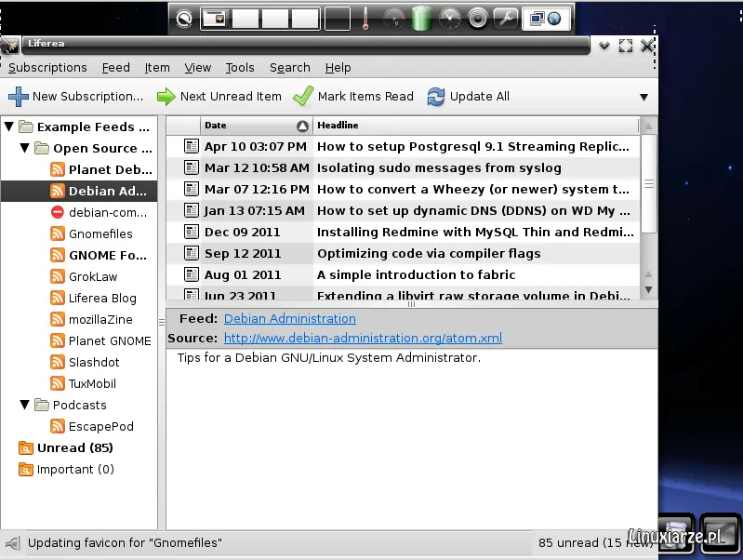Select the GNOME Fo... feed
Screen dimensions: 743x560
coord(99,255)
